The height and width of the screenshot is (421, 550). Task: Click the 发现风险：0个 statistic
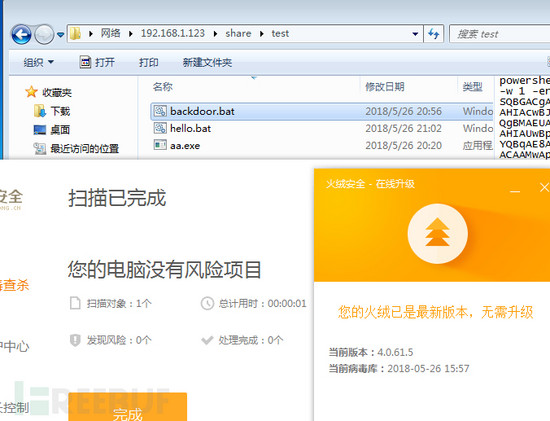pyautogui.click(x=111, y=340)
